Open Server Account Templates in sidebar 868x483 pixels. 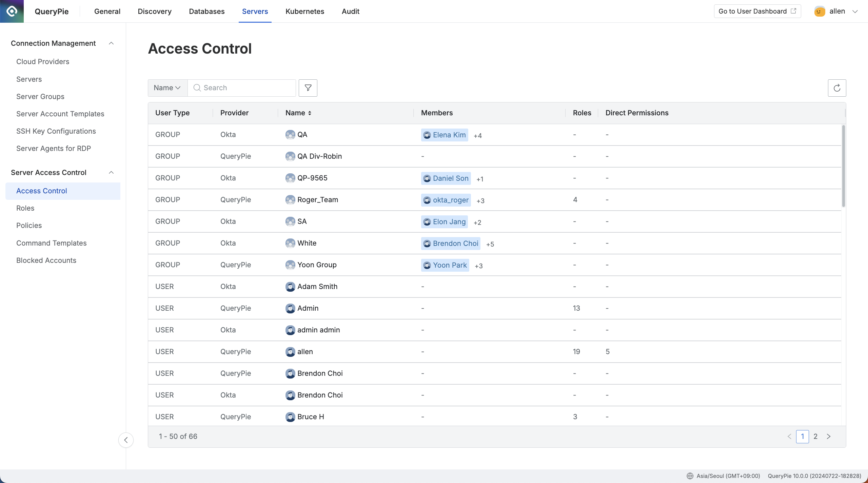[x=60, y=114]
